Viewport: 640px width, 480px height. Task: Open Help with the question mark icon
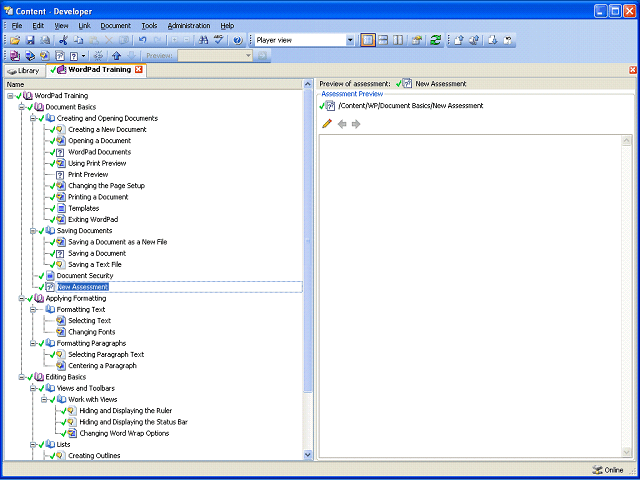click(x=238, y=40)
